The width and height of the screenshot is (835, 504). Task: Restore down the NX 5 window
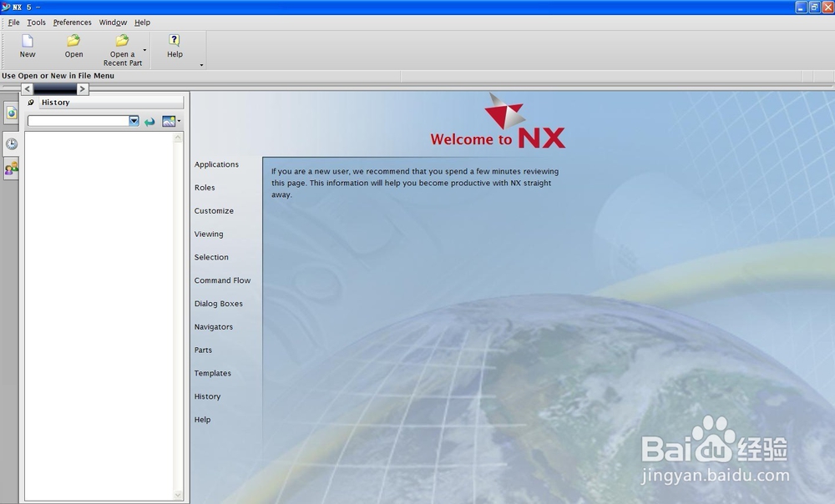click(x=814, y=7)
